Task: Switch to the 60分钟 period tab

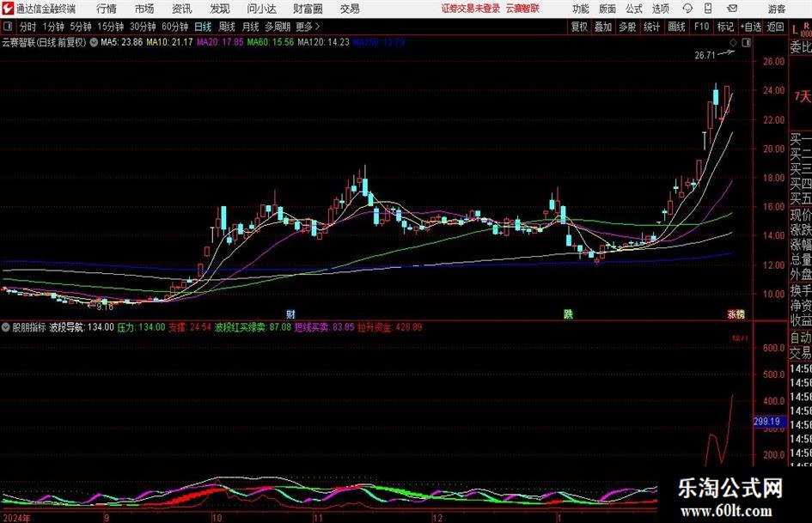Action: point(174,27)
